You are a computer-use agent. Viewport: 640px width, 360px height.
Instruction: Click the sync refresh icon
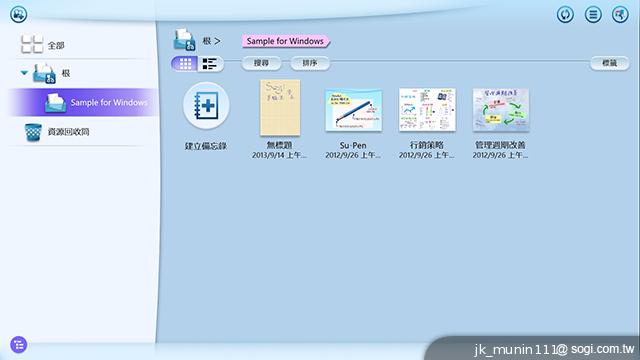point(565,15)
